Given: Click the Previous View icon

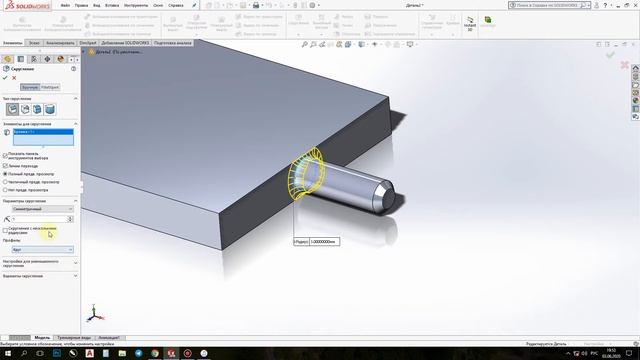Looking at the screenshot, I should 322,44.
